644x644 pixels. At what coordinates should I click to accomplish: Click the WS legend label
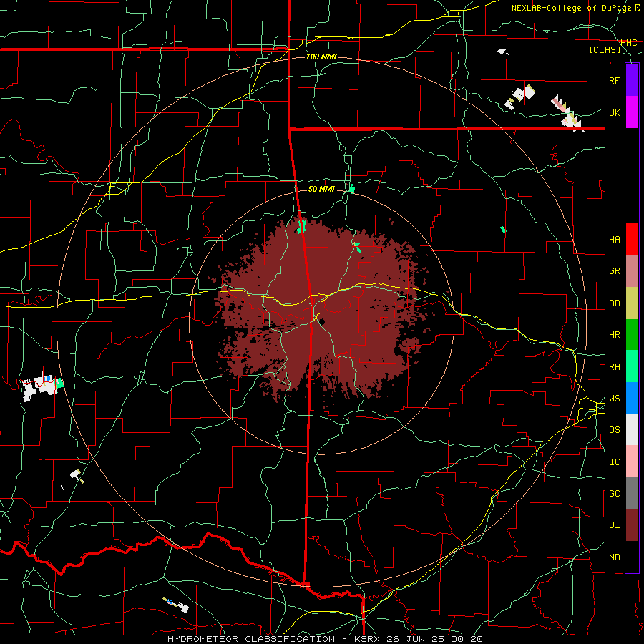point(615,399)
